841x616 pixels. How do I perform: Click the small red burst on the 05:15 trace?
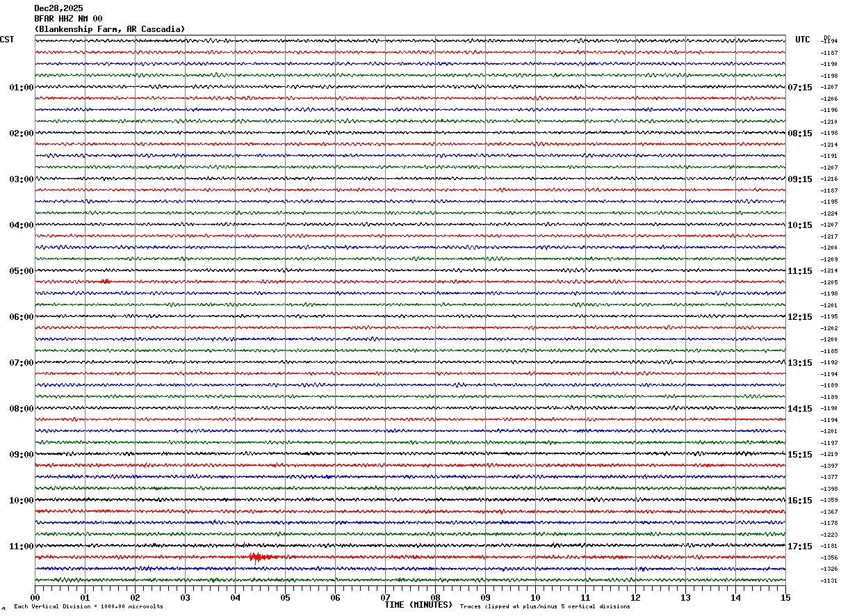[104, 281]
